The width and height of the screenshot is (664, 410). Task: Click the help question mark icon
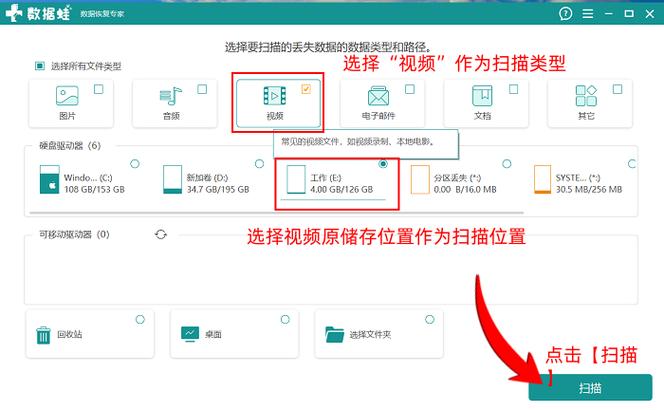pyautogui.click(x=565, y=14)
